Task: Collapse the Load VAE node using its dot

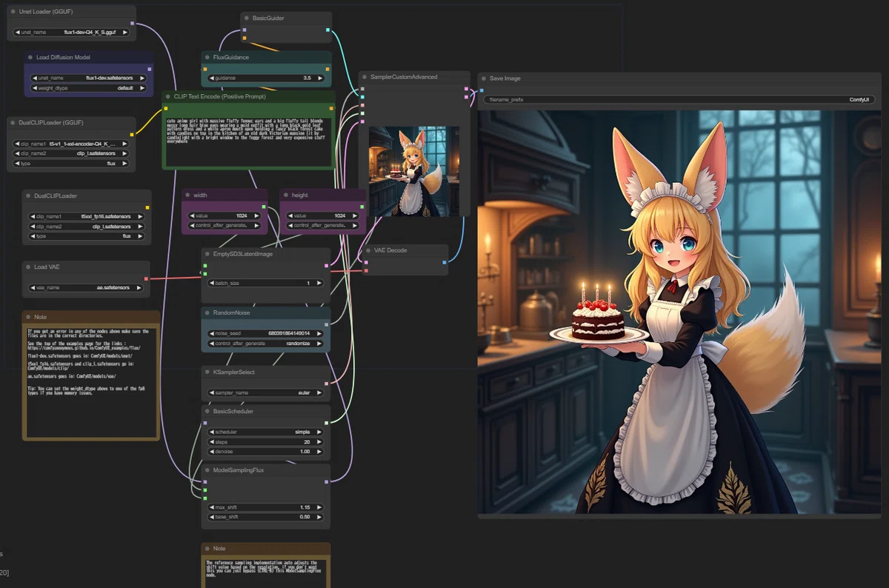Action: (x=28, y=267)
